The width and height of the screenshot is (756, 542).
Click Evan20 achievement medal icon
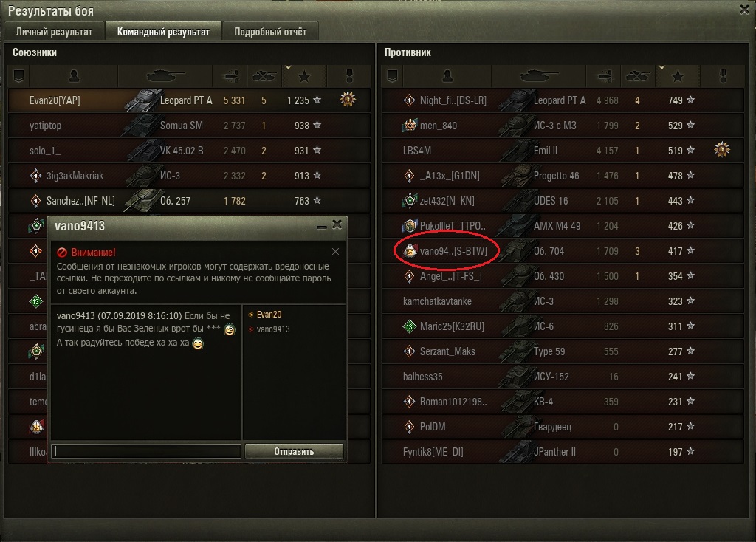coord(348,100)
